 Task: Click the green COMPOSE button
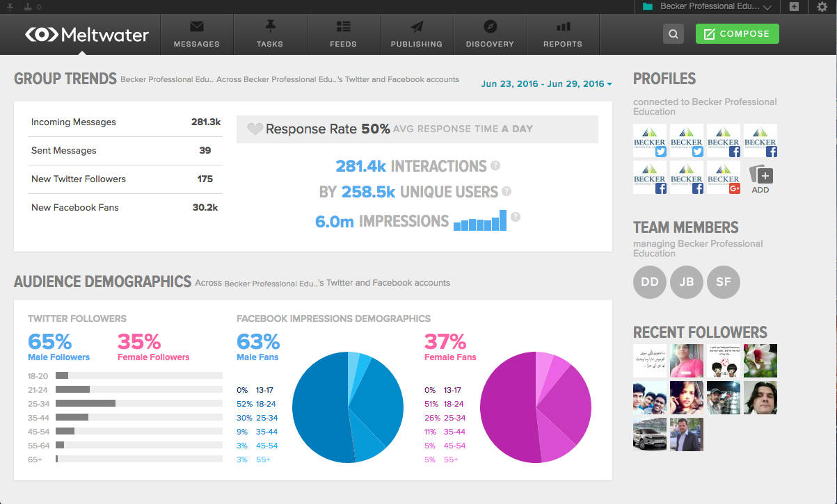(737, 33)
